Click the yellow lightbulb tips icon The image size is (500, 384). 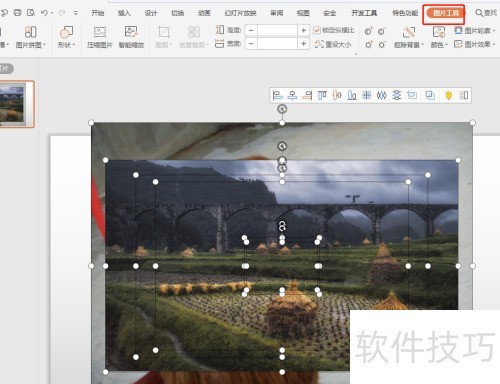449,96
